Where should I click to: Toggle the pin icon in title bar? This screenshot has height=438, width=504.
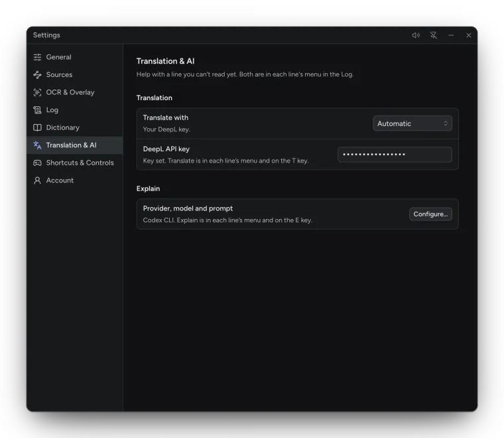(x=434, y=35)
